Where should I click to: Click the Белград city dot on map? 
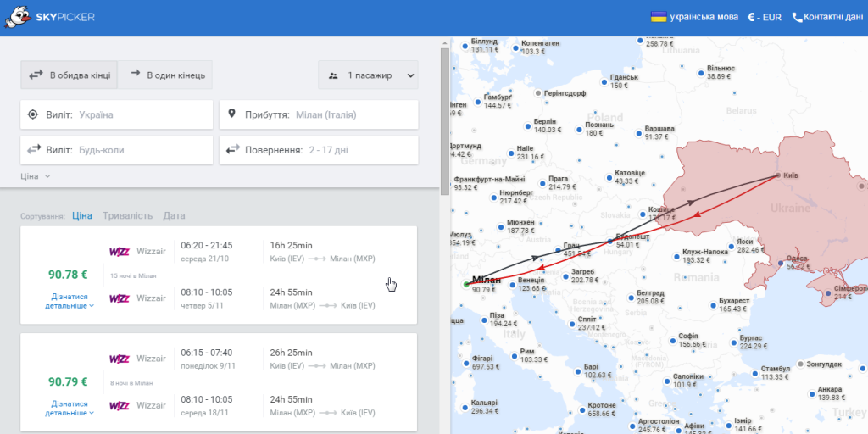tap(631, 298)
